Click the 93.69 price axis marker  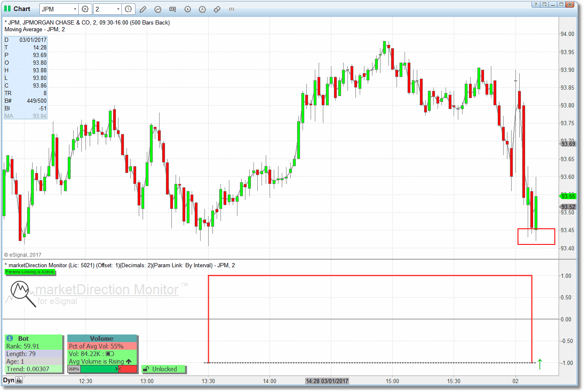click(x=568, y=144)
